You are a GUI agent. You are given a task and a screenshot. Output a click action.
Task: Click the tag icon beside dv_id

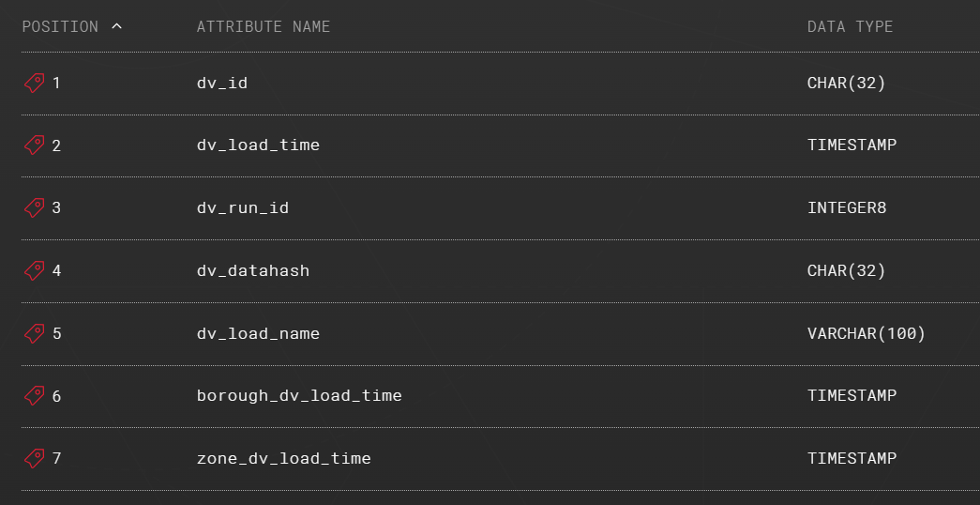pyautogui.click(x=34, y=83)
